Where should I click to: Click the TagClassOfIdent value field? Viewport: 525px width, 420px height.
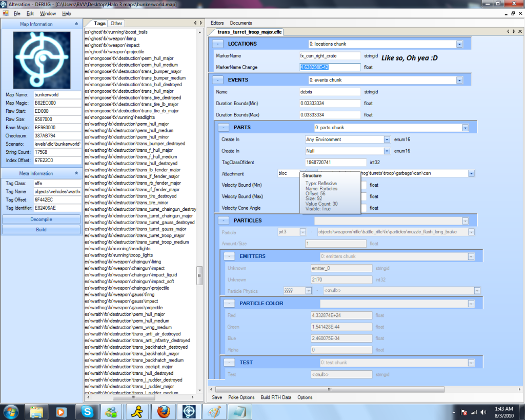tap(335, 163)
